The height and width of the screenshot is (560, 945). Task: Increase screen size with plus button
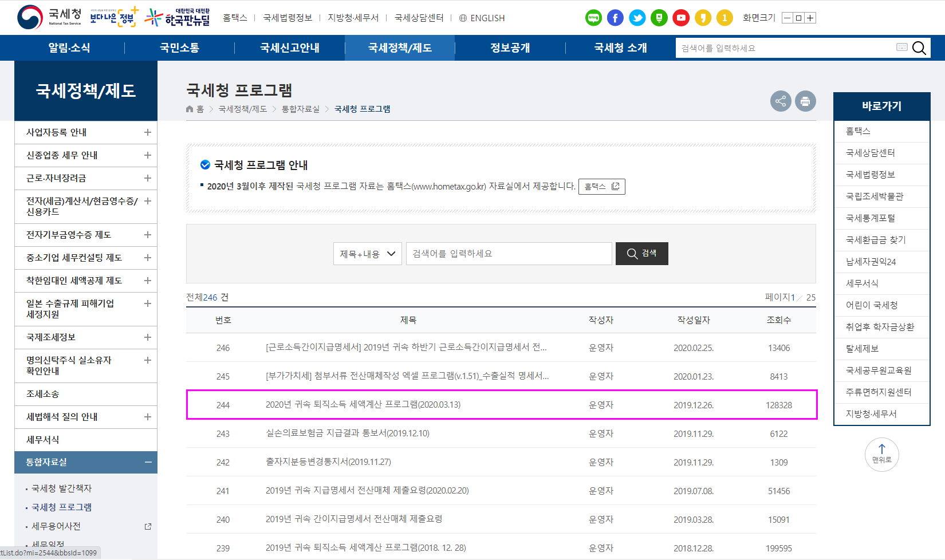[x=810, y=18]
